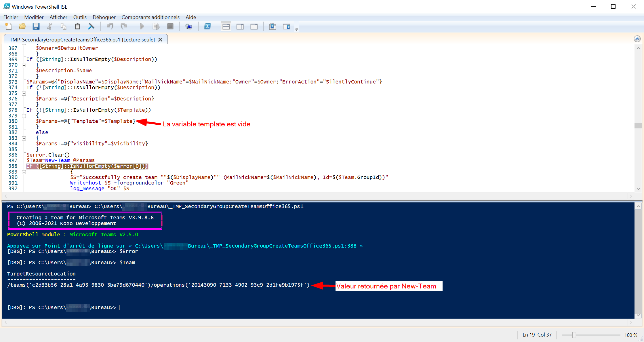Click the Appuyez sur Point d'arrêt console message
Screen dimensions: 644x342
(x=185, y=246)
